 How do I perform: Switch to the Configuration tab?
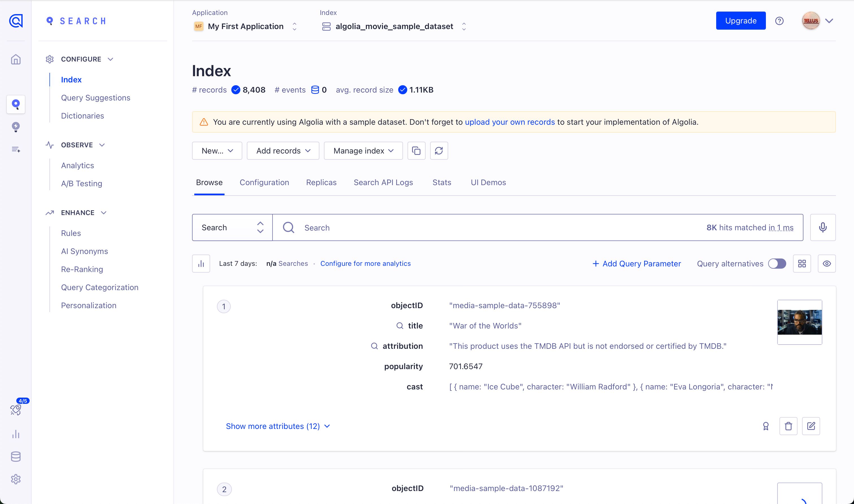[264, 182]
